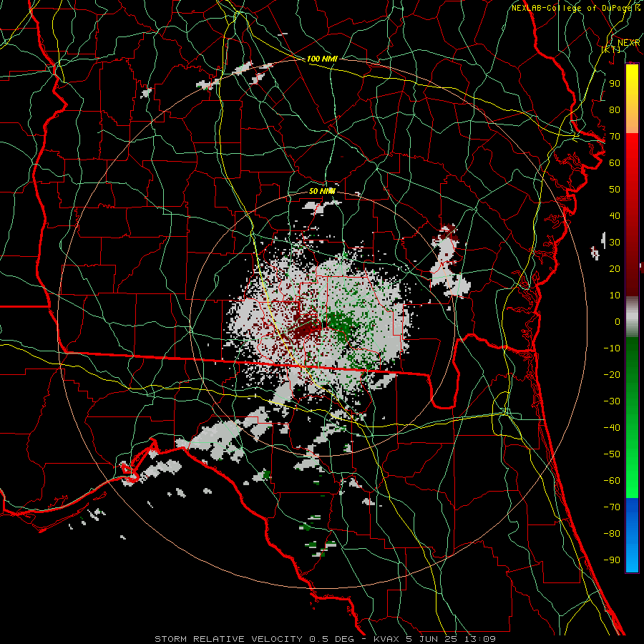Click the -80 label on the velocity scale
This screenshot has height=644, width=644.
click(612, 534)
